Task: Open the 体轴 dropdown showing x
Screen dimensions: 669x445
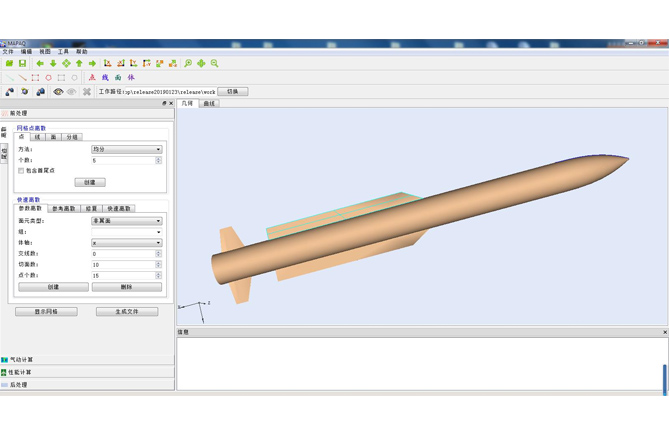Action: coord(126,243)
